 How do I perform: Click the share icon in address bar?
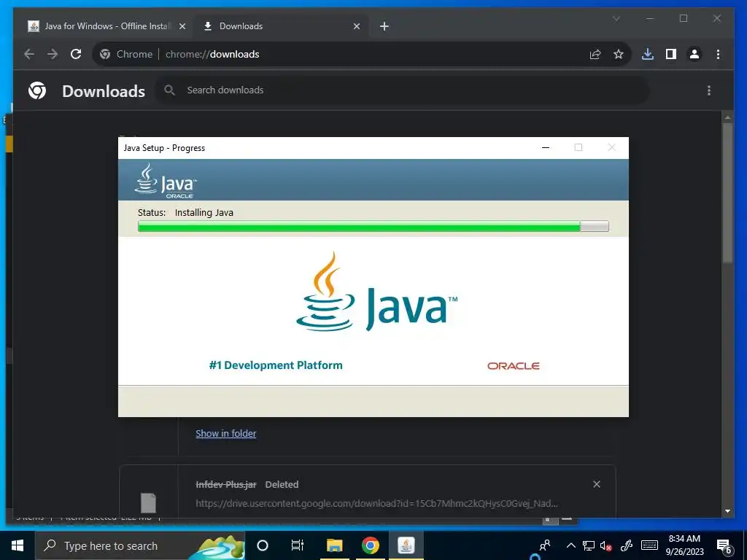[595, 54]
